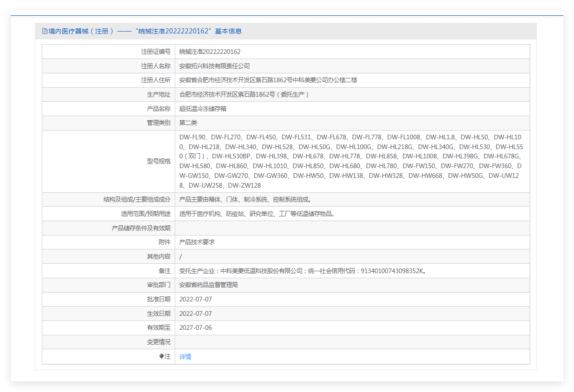
Task: Click the document icon before 境内医疗器械 heading
Action: pos(45,31)
